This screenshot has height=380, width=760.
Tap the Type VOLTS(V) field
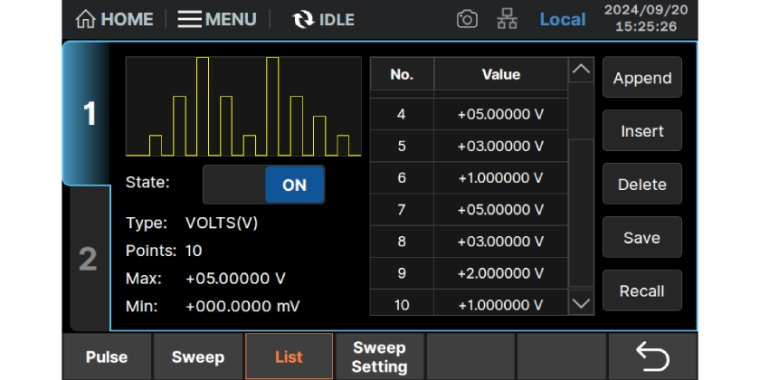(x=222, y=223)
